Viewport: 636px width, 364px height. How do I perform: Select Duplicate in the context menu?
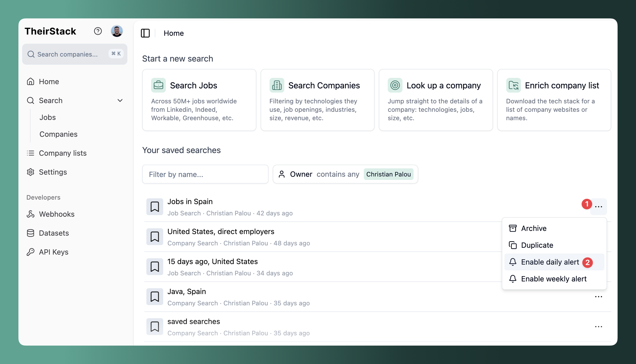[537, 245]
